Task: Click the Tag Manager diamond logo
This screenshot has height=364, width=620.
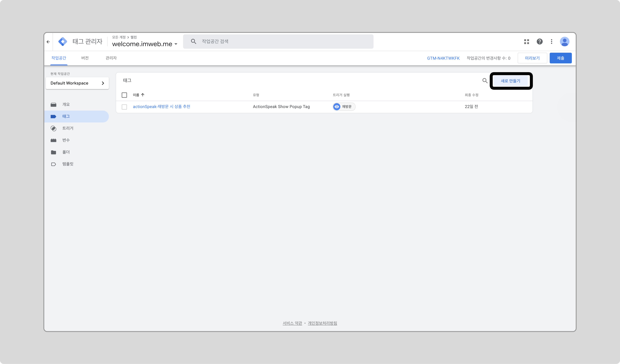Action: pos(63,42)
